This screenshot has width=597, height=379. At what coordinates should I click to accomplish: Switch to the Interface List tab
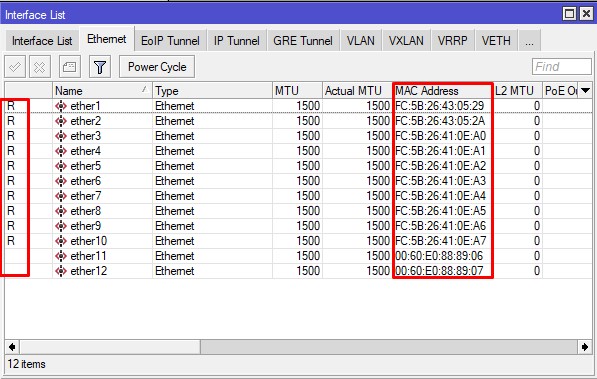(42, 41)
